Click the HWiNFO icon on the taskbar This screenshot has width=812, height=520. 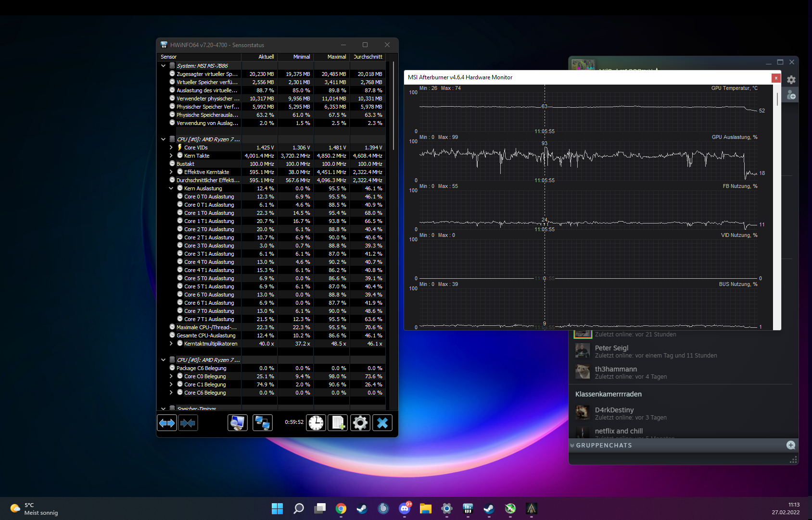[468, 508]
